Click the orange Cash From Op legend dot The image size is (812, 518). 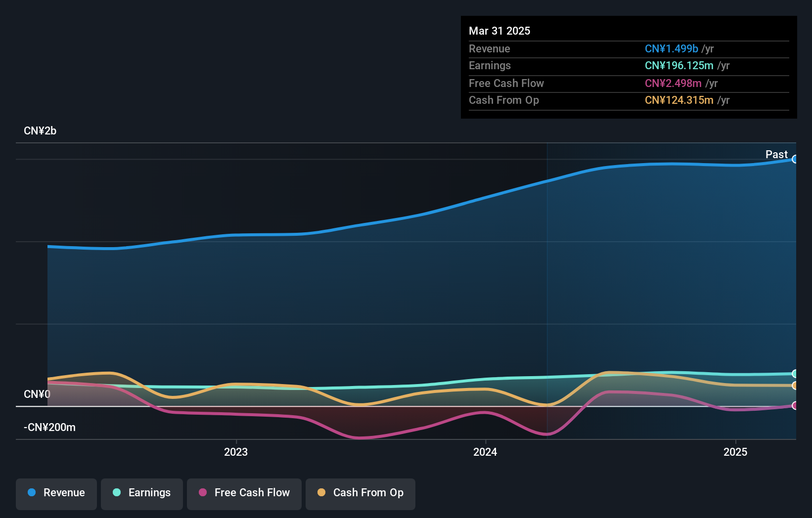point(321,492)
